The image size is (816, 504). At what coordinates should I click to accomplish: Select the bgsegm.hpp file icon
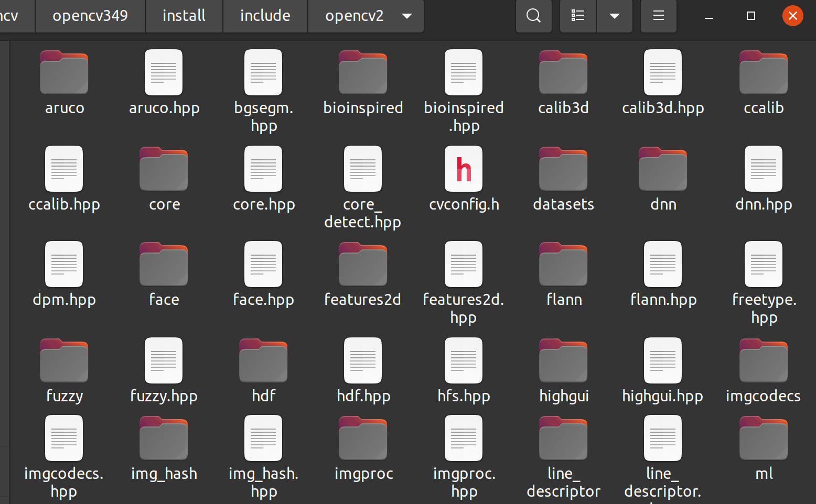(x=263, y=73)
